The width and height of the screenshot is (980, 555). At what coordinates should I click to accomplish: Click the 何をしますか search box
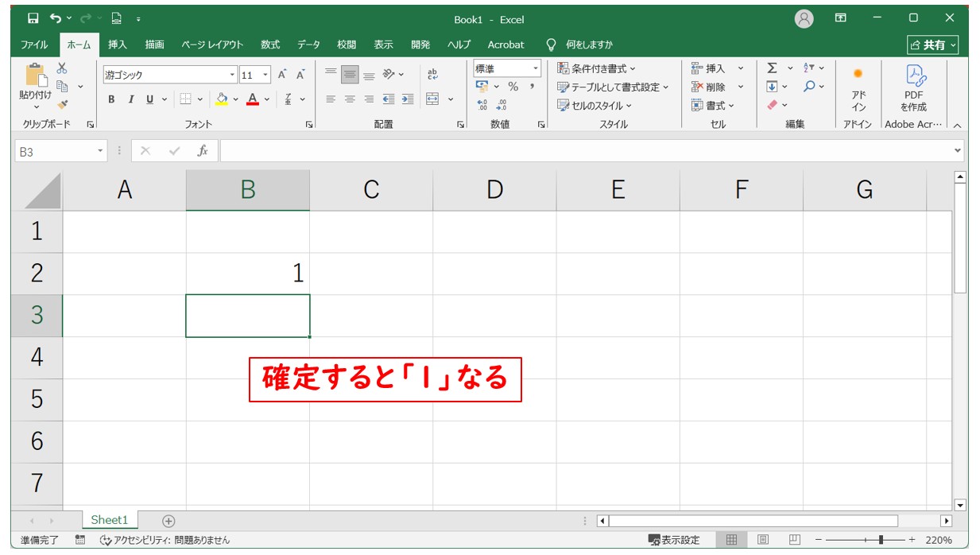click(x=579, y=45)
